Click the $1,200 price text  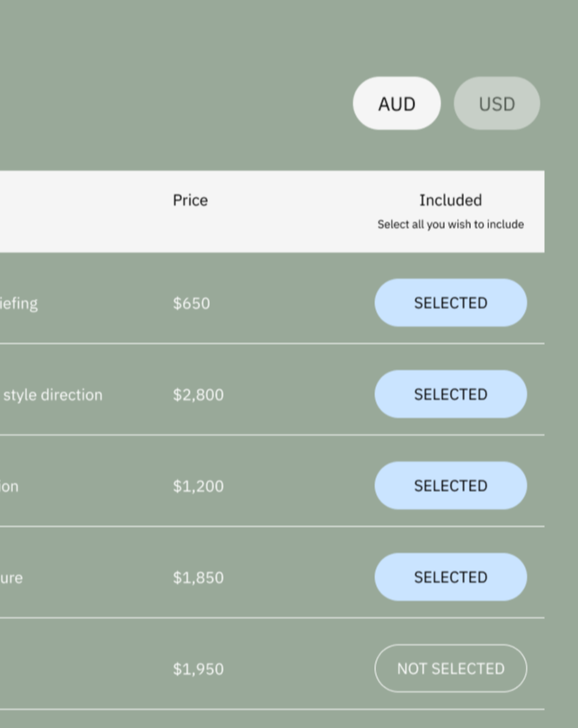[x=198, y=485]
